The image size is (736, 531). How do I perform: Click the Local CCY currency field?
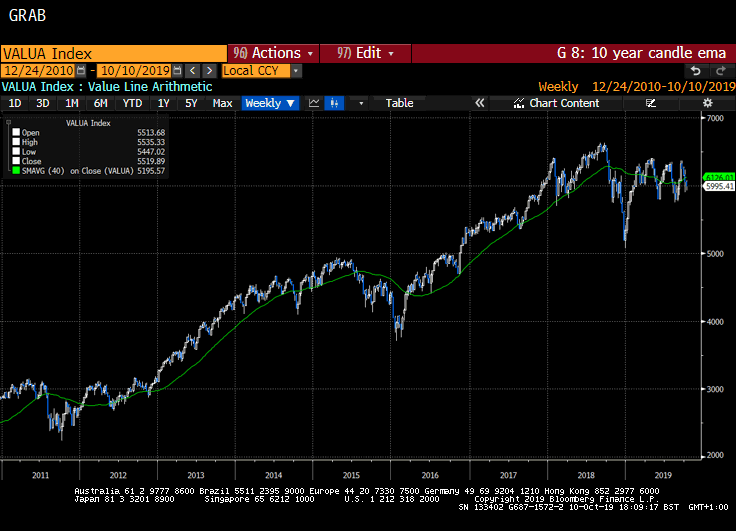coord(256,71)
